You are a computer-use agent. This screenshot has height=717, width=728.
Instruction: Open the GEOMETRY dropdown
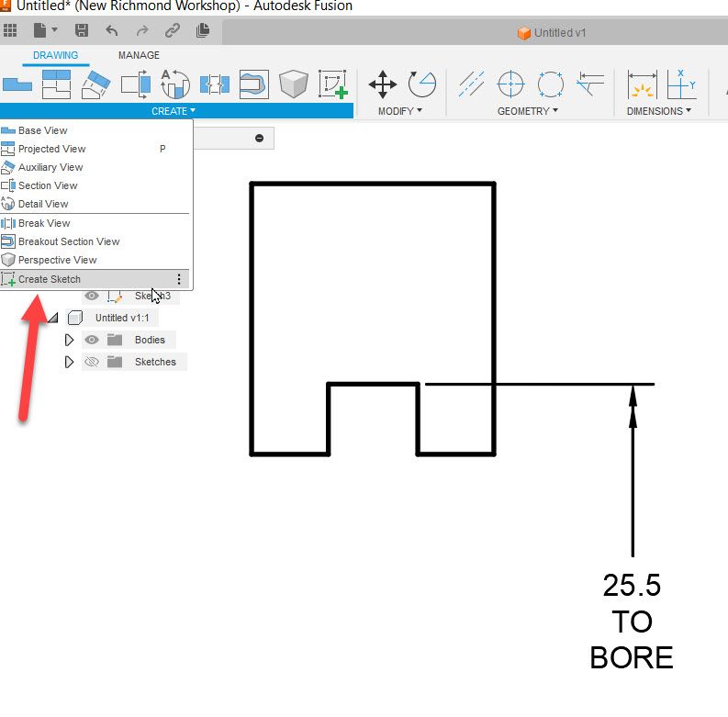pyautogui.click(x=528, y=111)
